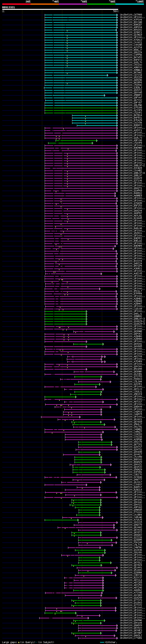Open the UniRef100_Q699W8 label
146x644 pixels.
(x=131, y=332)
